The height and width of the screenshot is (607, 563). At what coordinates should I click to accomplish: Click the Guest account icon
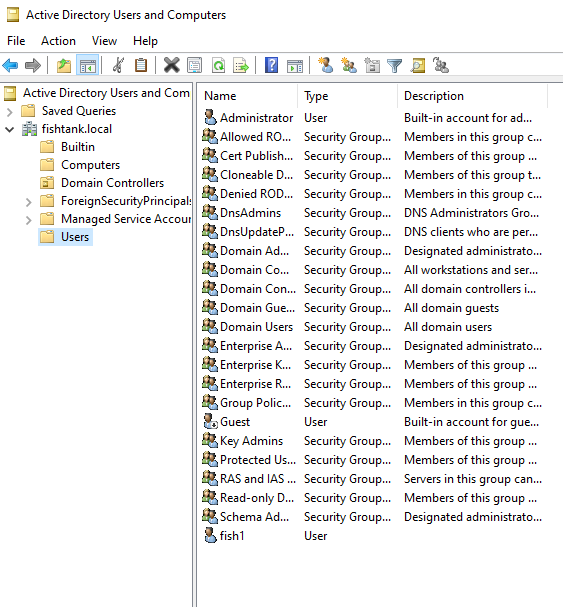coord(211,421)
